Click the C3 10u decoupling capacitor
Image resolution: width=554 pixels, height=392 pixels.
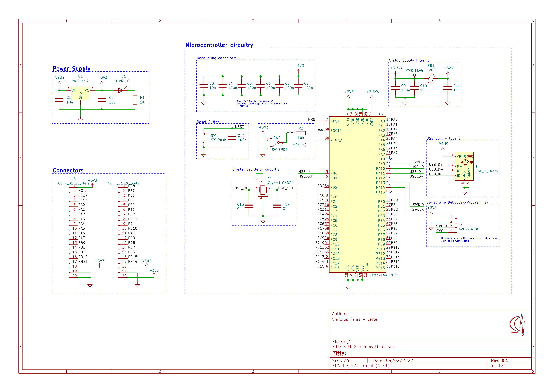pyautogui.click(x=204, y=86)
